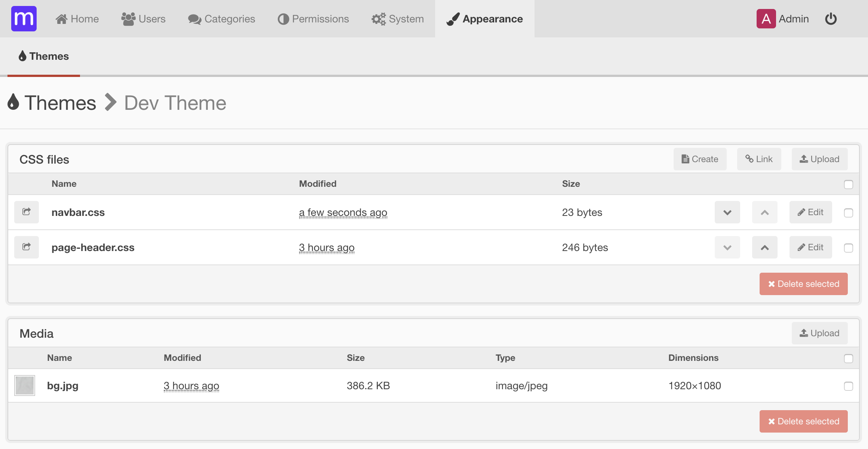The image size is (868, 449).
Task: Switch to the Themes sub-tab
Action: (x=44, y=56)
